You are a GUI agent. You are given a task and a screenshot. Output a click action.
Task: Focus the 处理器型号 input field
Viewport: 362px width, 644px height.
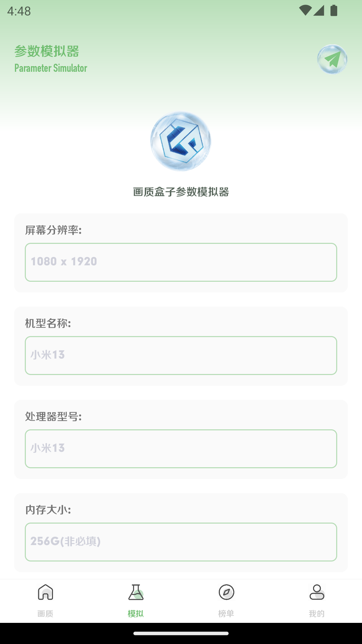(181, 449)
